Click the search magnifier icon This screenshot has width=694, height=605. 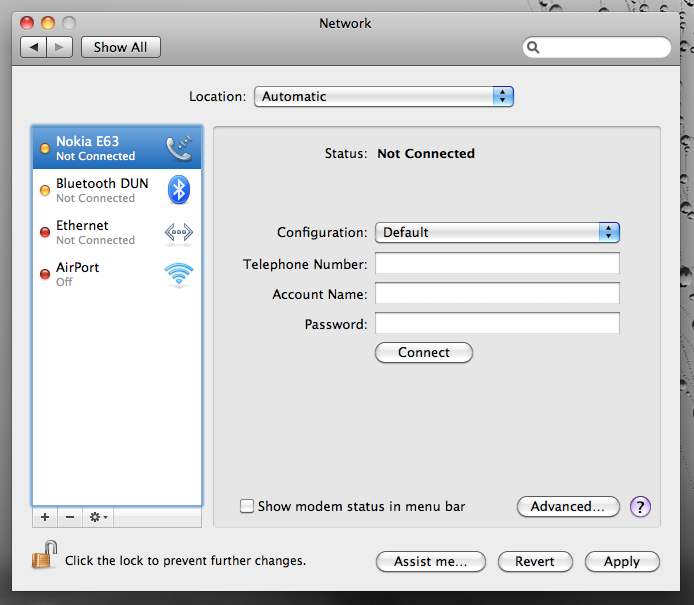pos(533,47)
